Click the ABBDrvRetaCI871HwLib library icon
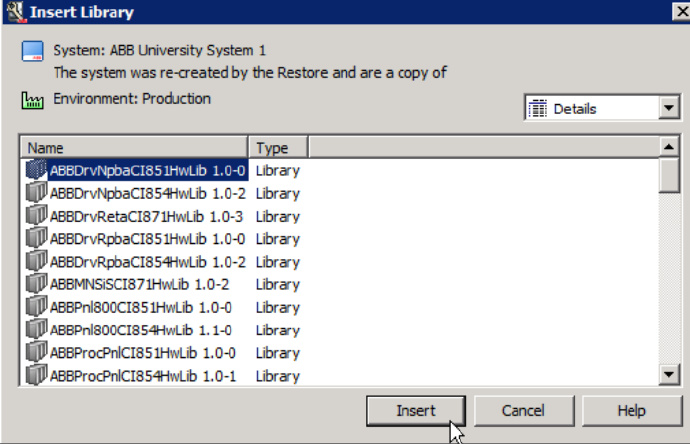Image resolution: width=690 pixels, height=444 pixels. (36, 215)
